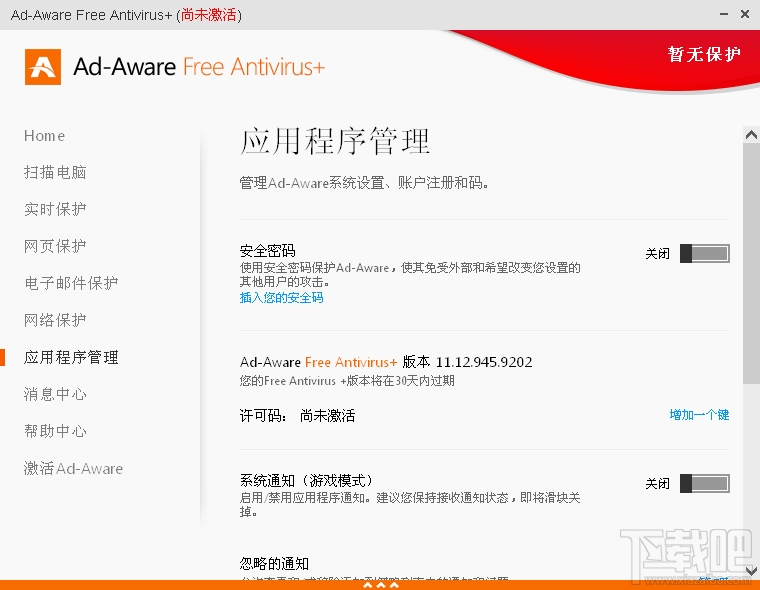The width and height of the screenshot is (760, 590).
Task: Click the 插入您的安全码 link
Action: tap(281, 298)
